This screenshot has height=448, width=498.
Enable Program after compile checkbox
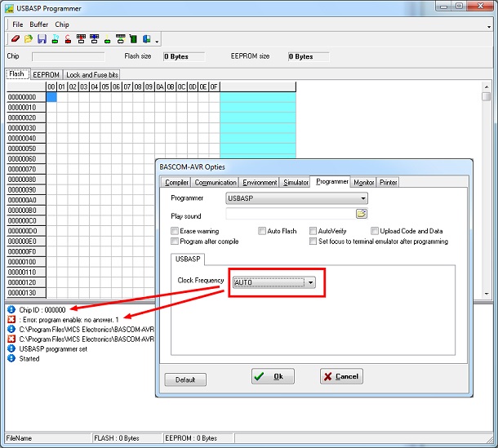tap(175, 242)
